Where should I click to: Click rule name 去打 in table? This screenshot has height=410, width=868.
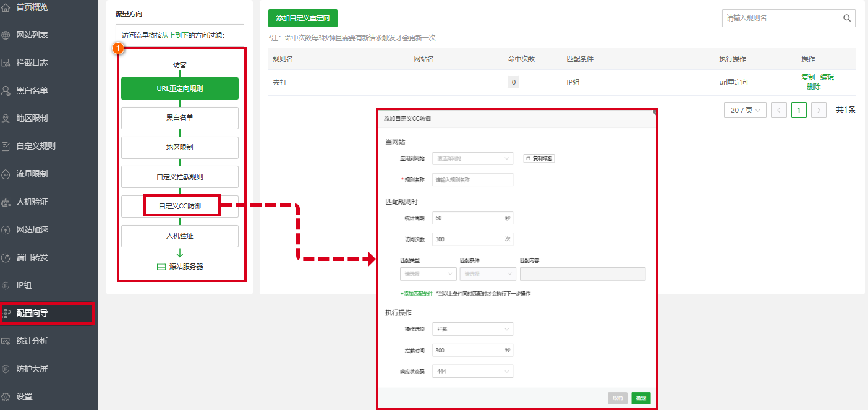pos(280,82)
